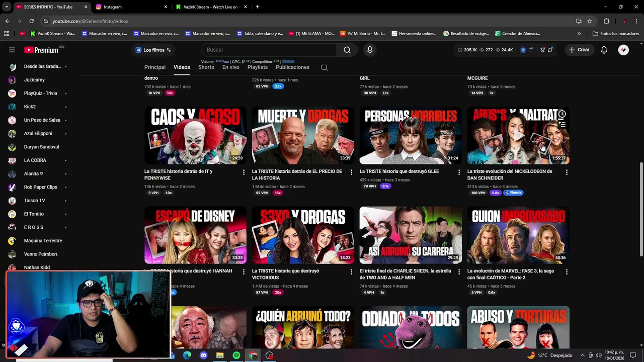Switch to Publicaciones channel tab
The width and height of the screenshot is (644, 362).
point(292,67)
